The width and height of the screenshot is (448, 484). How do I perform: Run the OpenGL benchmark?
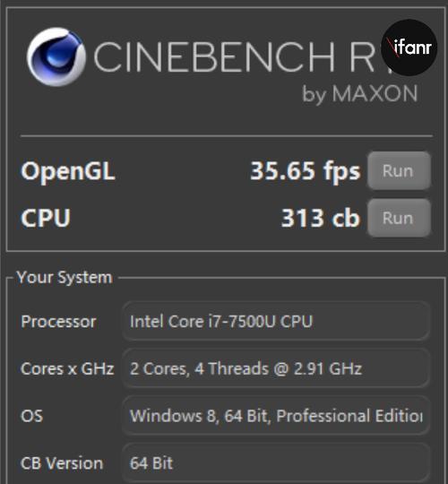click(399, 170)
